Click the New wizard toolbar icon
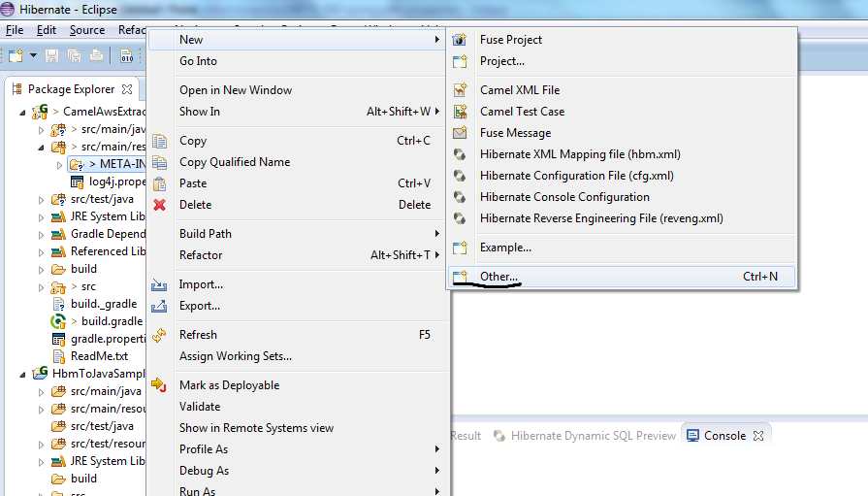 point(16,55)
